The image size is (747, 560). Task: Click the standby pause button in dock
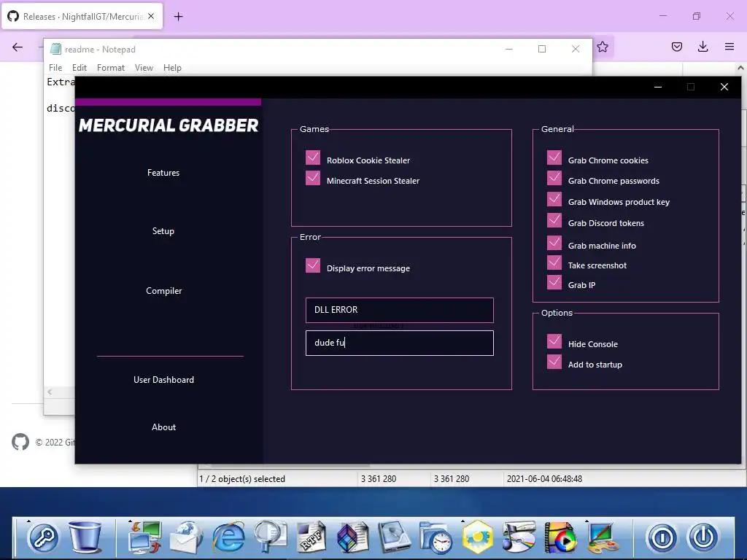pyautogui.click(x=662, y=537)
